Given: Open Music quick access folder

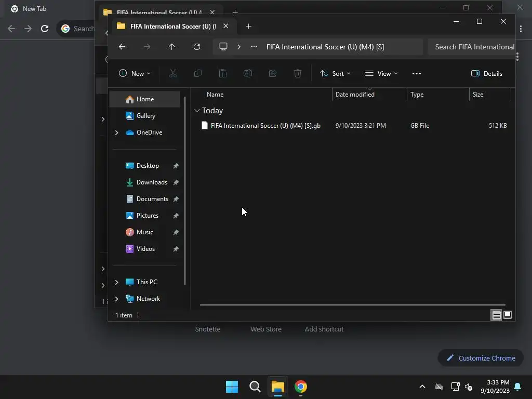Looking at the screenshot, I should (145, 232).
